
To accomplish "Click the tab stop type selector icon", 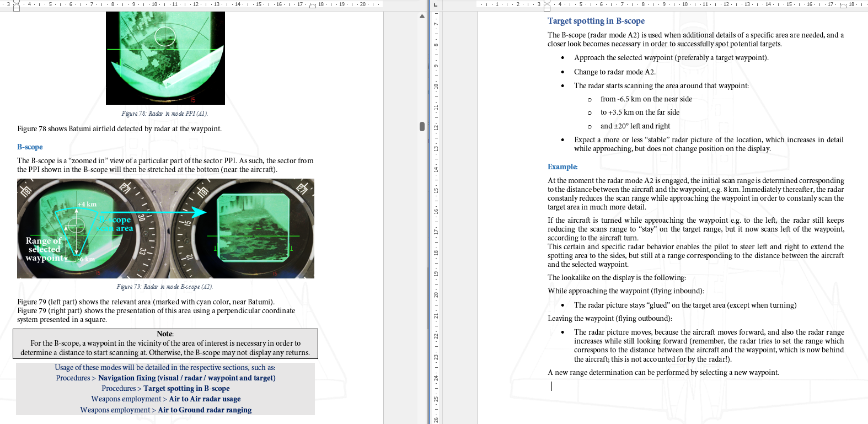I will pos(436,5).
